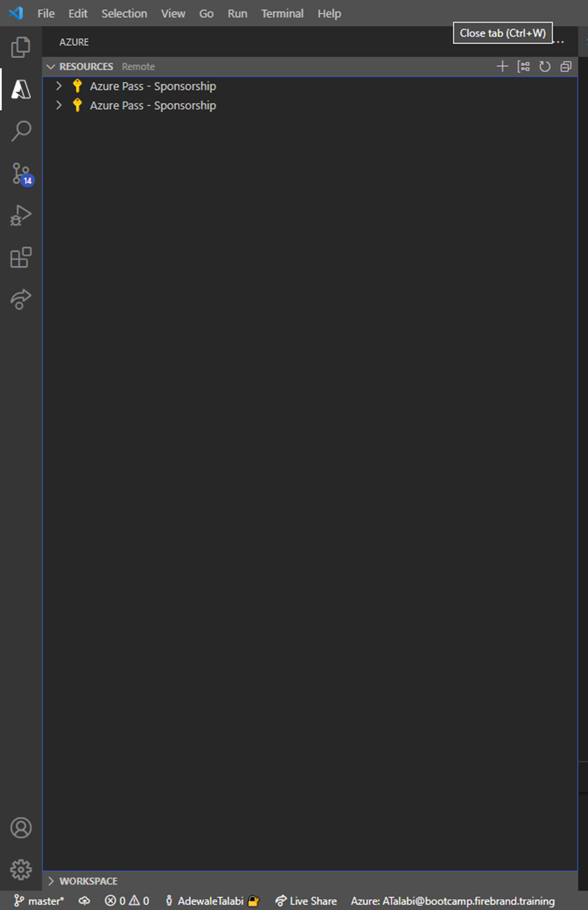The image size is (588, 910).
Task: Open the Explorer view in activity bar
Action: [21, 47]
